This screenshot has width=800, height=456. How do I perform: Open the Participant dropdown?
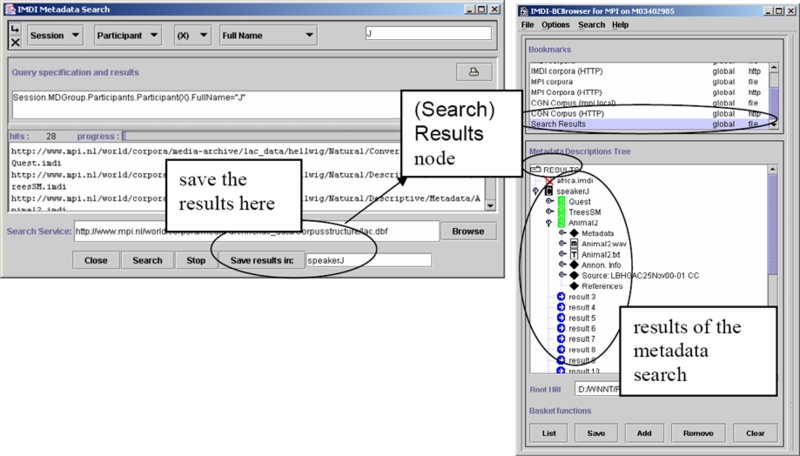[x=128, y=35]
